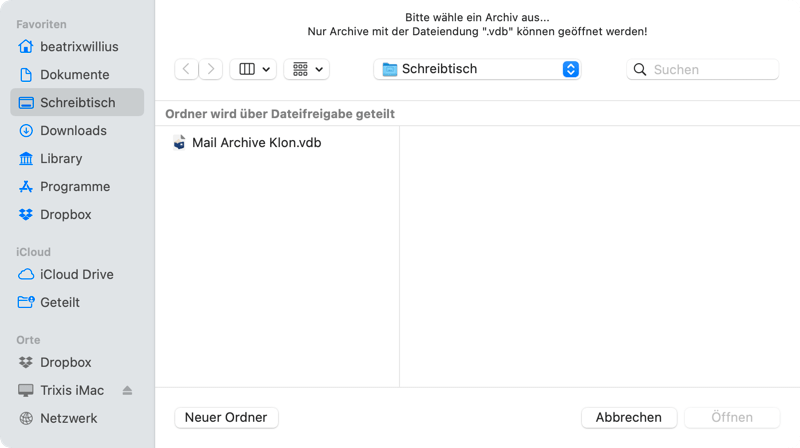The width and height of the screenshot is (800, 448).
Task: Click the blue location stepper arrows
Action: click(570, 69)
